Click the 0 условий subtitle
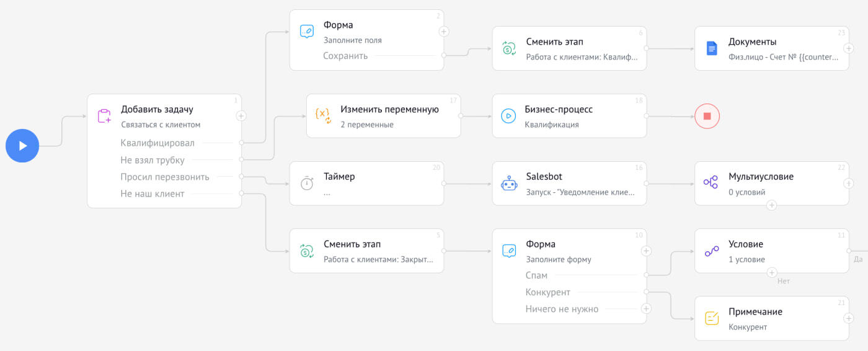The width and height of the screenshot is (868, 351). pyautogui.click(x=746, y=192)
